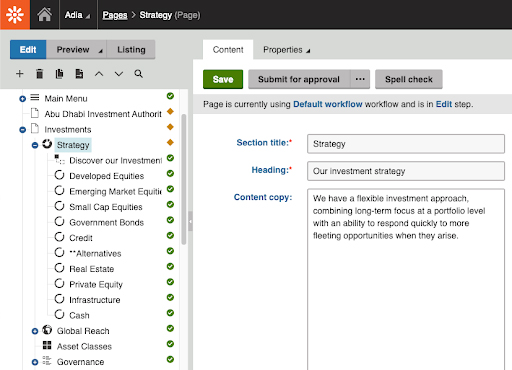This screenshot has width=512, height=370.
Task: Add a new page with plus icon
Action: pyautogui.click(x=20, y=74)
